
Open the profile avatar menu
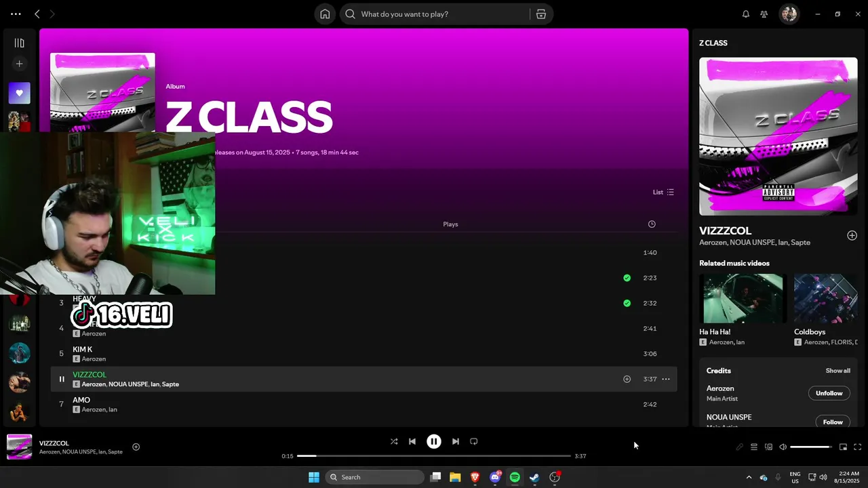[x=789, y=14]
